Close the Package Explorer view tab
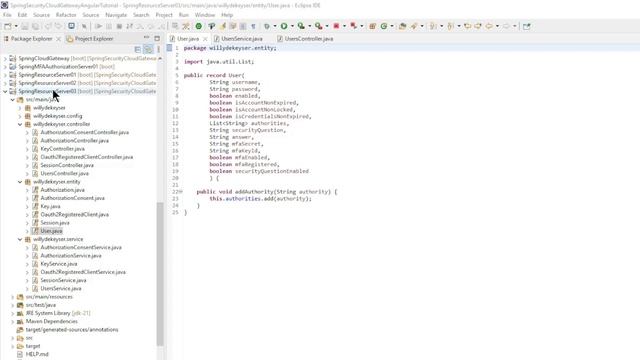This screenshot has height=360, width=640. click(58, 39)
